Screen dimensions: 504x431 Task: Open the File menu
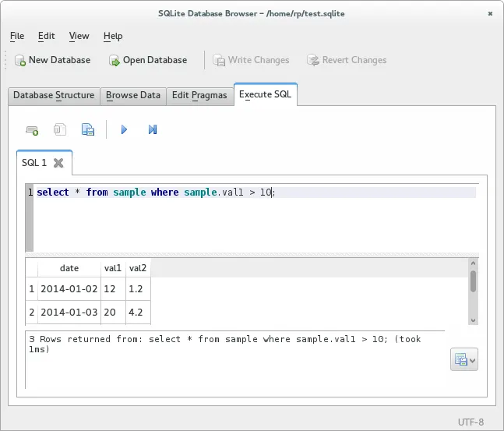click(17, 36)
